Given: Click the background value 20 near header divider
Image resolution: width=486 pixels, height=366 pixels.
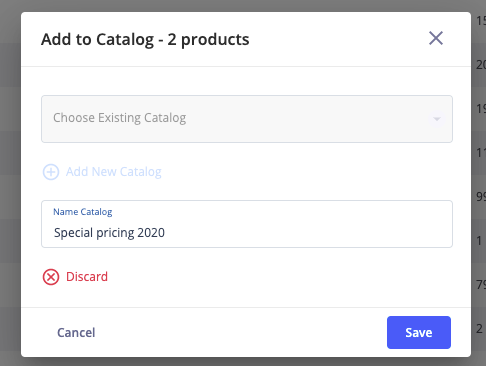Looking at the screenshot, I should pyautogui.click(x=481, y=65).
